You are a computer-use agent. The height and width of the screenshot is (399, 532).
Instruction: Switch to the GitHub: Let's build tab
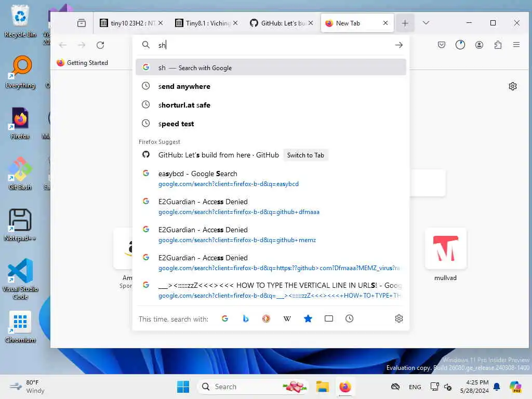277,23
